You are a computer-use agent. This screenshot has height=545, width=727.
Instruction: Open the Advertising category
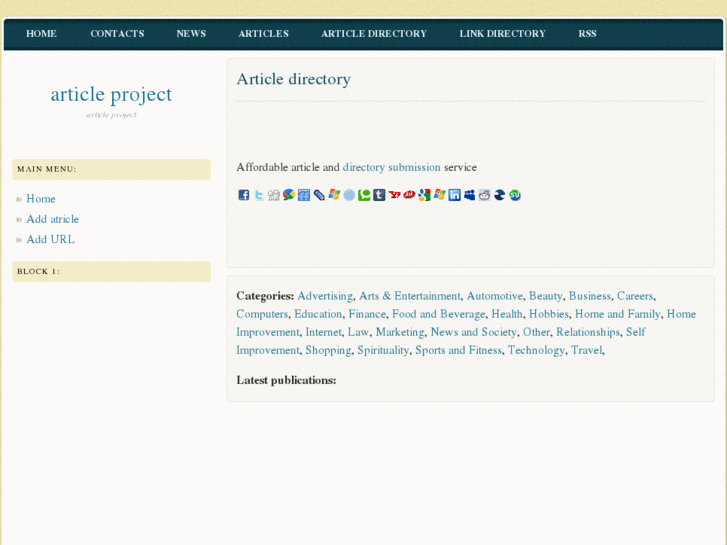coord(325,296)
